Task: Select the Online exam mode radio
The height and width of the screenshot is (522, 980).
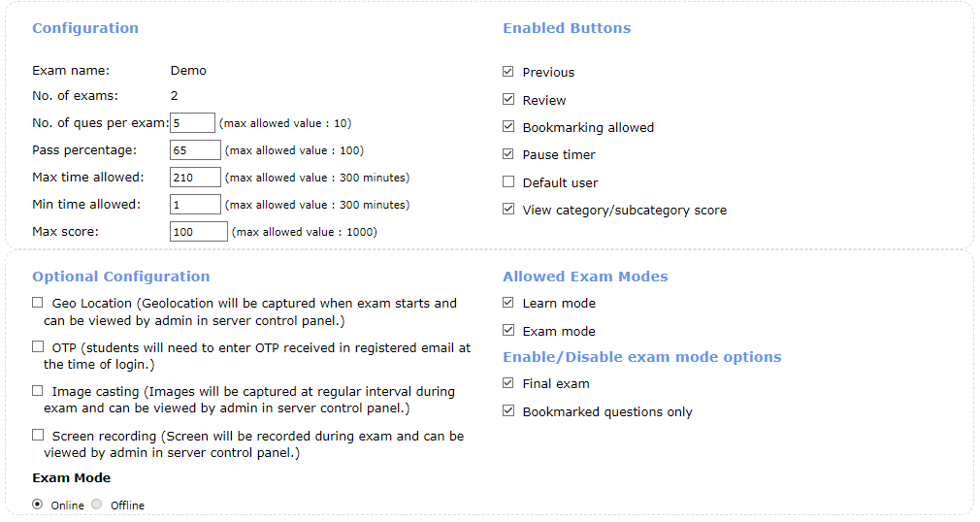Action: (38, 505)
